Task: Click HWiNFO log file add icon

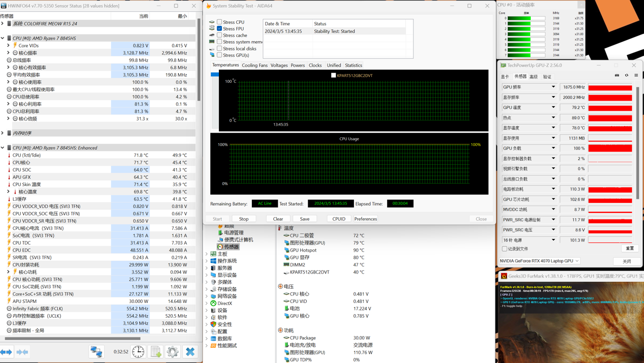Action: (x=156, y=352)
